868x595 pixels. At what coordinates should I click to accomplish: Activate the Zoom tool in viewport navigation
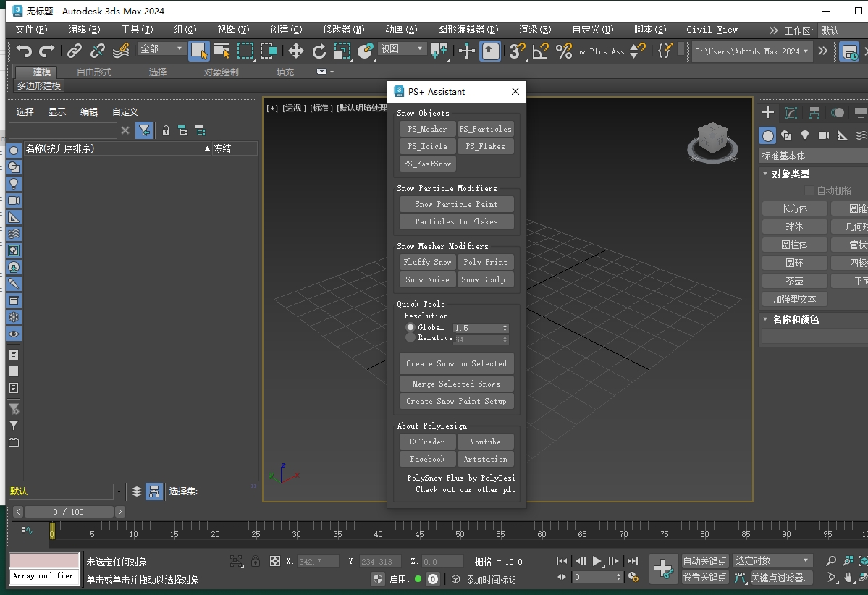[x=831, y=560]
